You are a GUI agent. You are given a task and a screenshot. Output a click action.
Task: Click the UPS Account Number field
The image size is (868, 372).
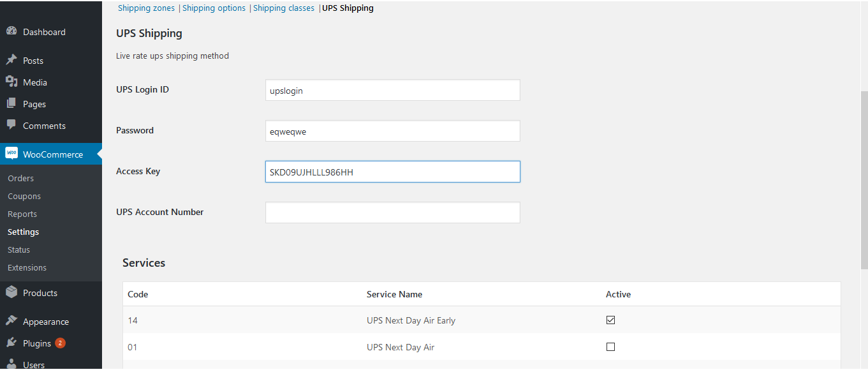[392, 212]
